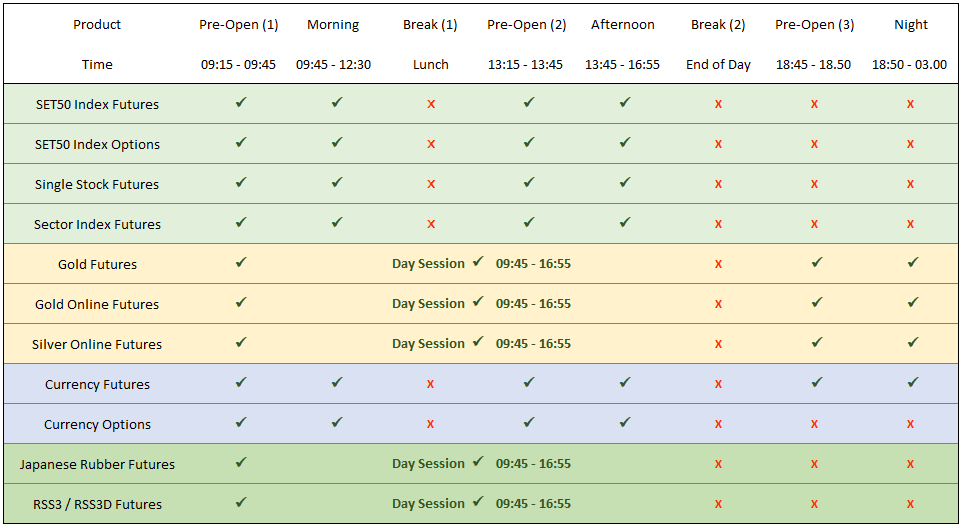963x528 pixels.
Task: Click the Currency Futures Night checkmark
Action: click(912, 382)
